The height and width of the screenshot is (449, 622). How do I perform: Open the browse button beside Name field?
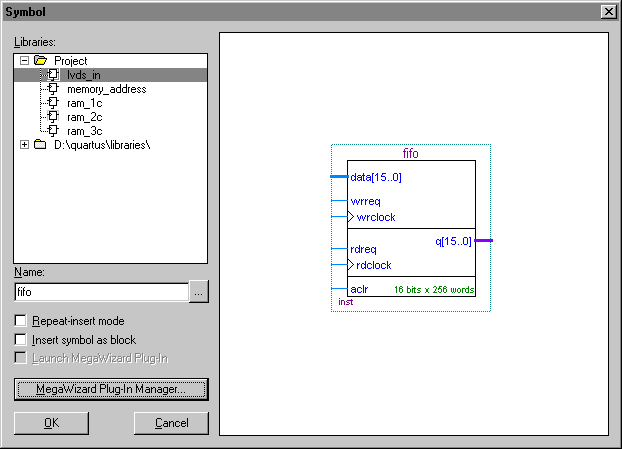[x=199, y=292]
